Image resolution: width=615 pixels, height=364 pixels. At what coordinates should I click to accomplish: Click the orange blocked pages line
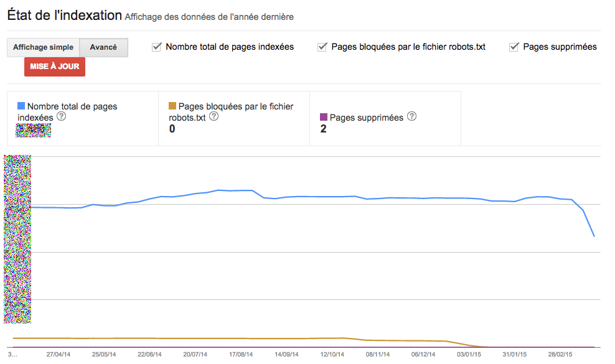coord(196,338)
